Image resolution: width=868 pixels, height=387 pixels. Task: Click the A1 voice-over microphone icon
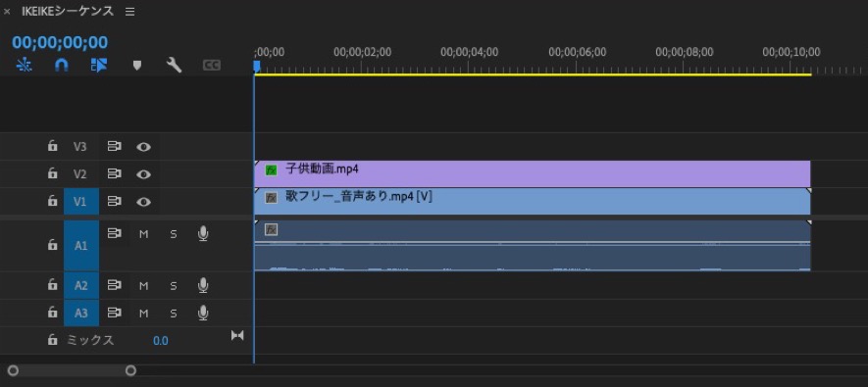203,234
